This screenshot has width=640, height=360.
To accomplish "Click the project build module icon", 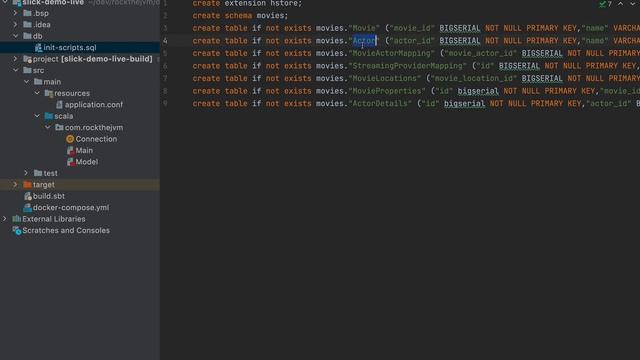I will (27, 59).
